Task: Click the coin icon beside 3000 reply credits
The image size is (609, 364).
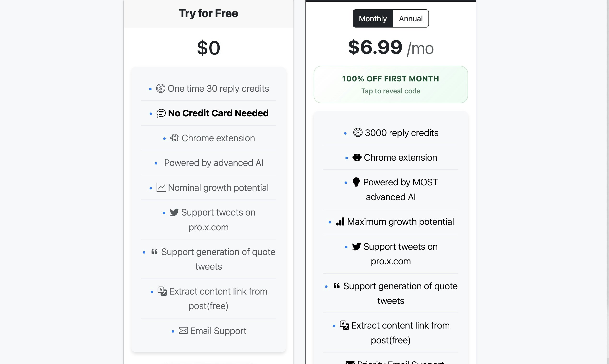Action: pyautogui.click(x=358, y=132)
